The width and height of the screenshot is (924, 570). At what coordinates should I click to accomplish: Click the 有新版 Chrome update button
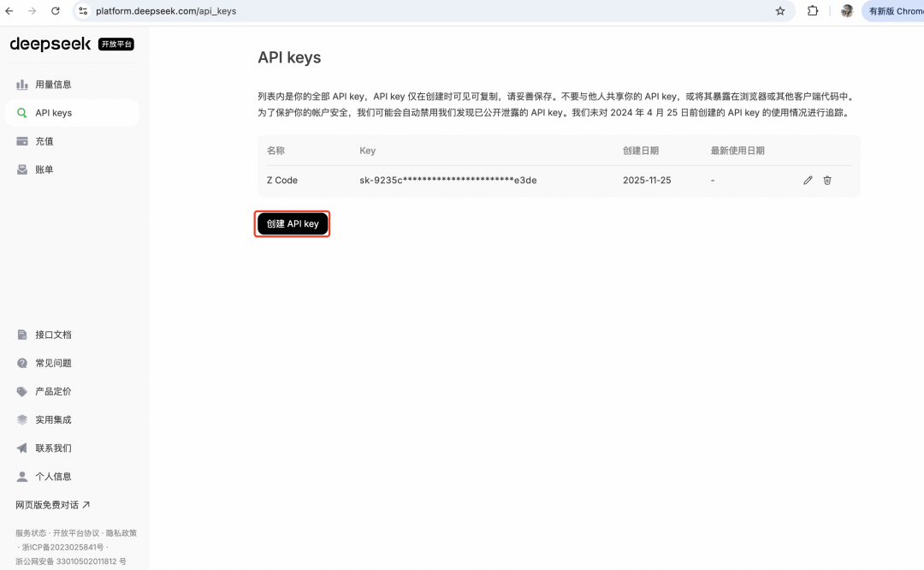[x=893, y=11]
